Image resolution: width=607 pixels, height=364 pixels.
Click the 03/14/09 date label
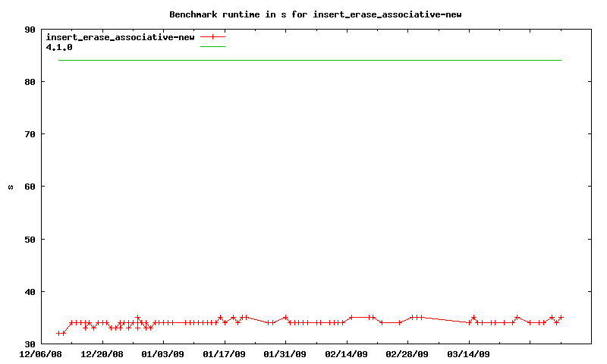468,353
